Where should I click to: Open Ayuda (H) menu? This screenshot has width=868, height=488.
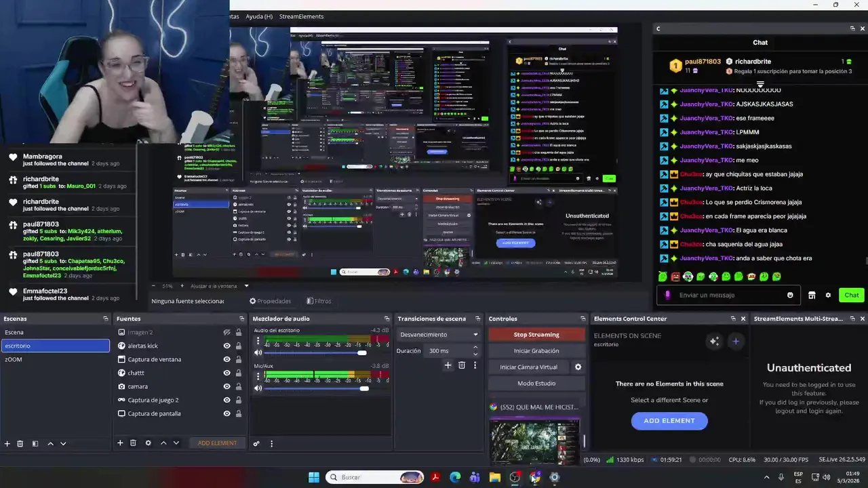click(x=259, y=16)
